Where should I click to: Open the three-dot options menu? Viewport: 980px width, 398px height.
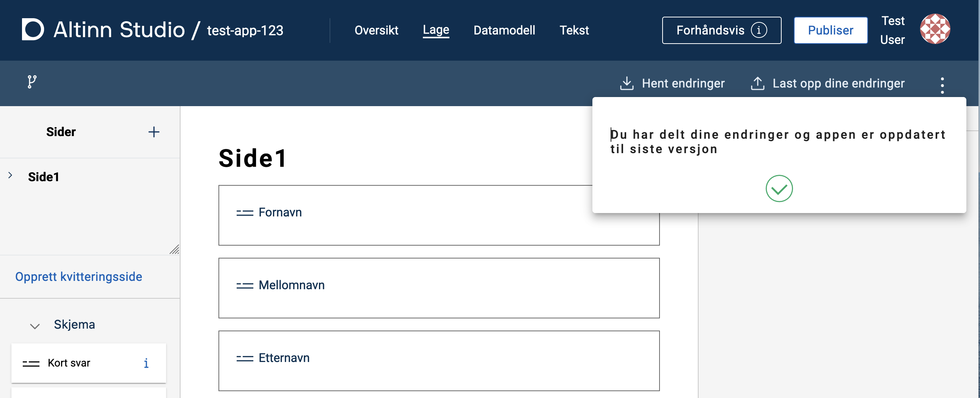942,85
